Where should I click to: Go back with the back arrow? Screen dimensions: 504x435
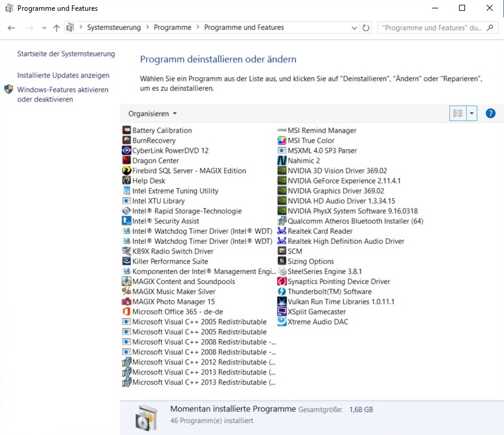[11, 28]
